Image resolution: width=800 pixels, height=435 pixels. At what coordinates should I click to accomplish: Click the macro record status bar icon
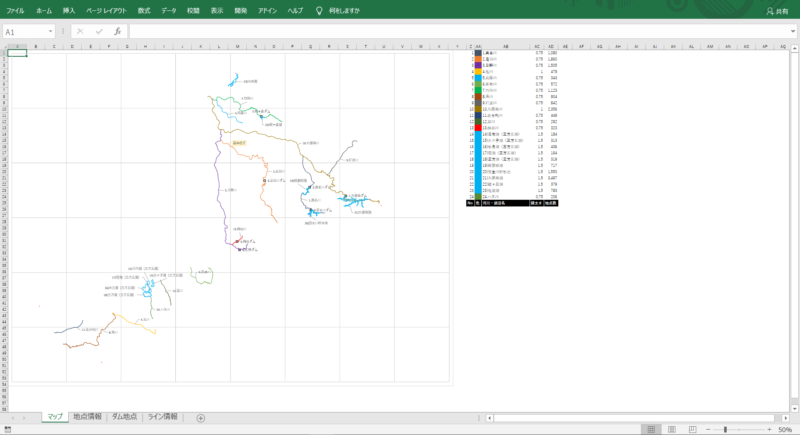(8, 429)
